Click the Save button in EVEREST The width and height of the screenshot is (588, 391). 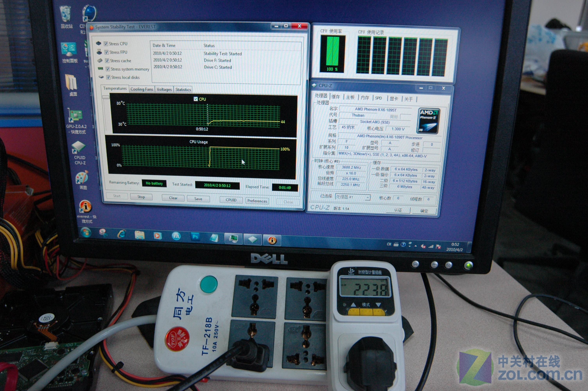click(x=198, y=199)
